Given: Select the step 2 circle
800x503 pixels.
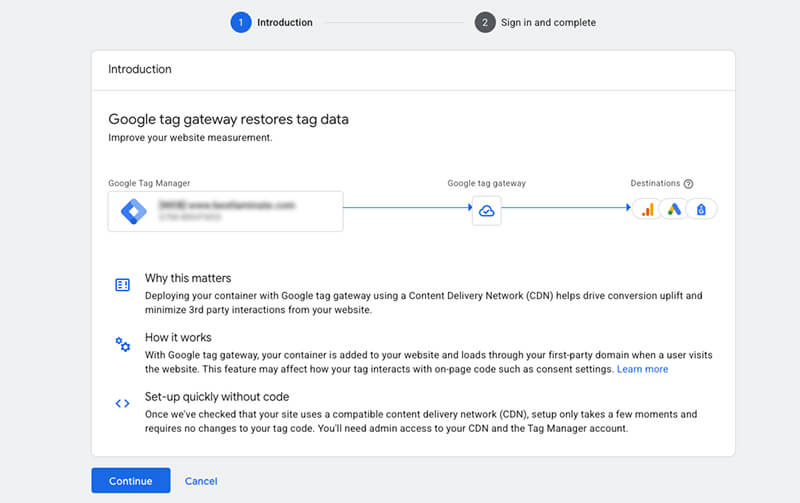Looking at the screenshot, I should tap(485, 22).
